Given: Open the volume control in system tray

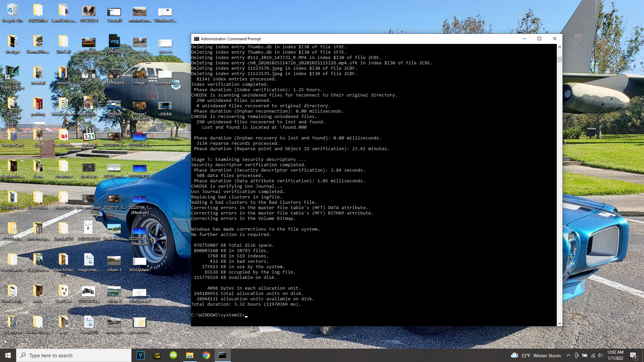Looking at the screenshot, I should 600,355.
